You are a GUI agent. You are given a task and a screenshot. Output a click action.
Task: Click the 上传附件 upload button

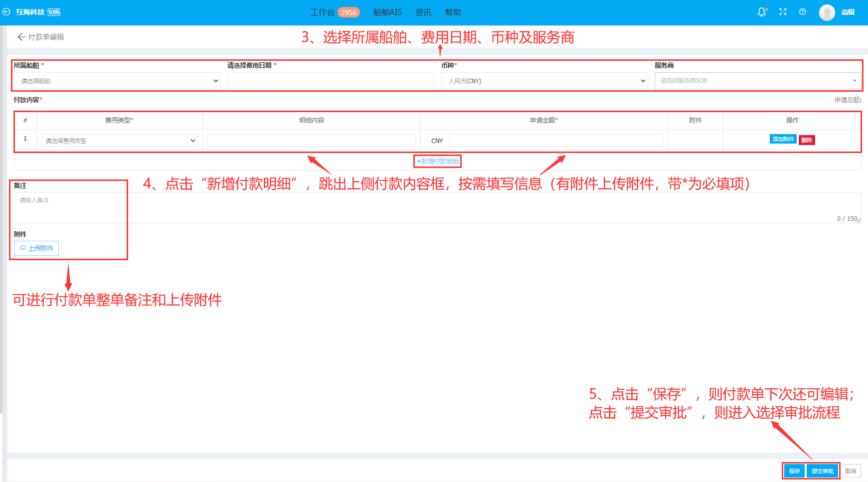coord(36,248)
